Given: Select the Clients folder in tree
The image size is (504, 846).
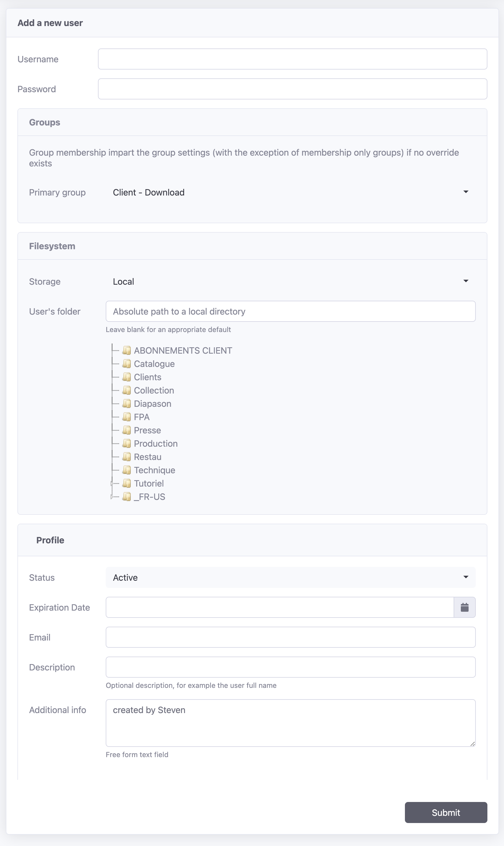Looking at the screenshot, I should click(148, 377).
